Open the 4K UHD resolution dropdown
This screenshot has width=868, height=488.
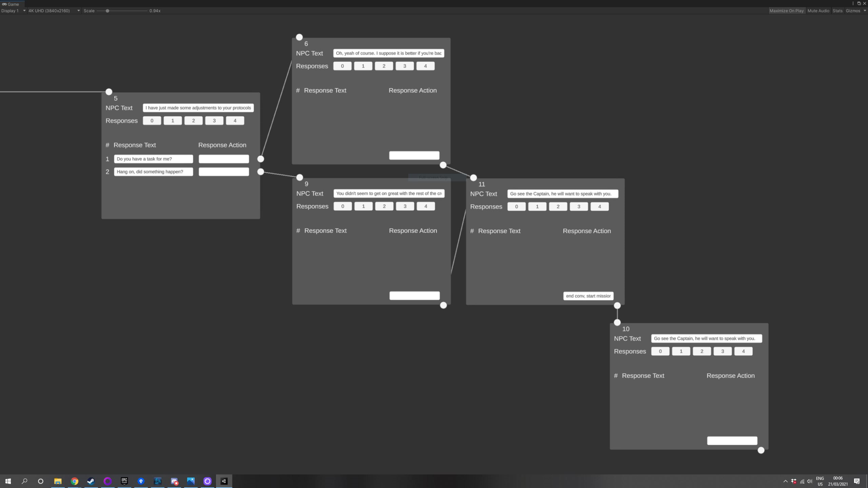[54, 11]
